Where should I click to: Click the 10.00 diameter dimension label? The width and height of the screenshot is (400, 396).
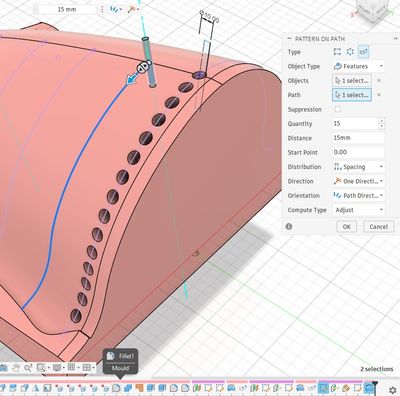pos(209,16)
